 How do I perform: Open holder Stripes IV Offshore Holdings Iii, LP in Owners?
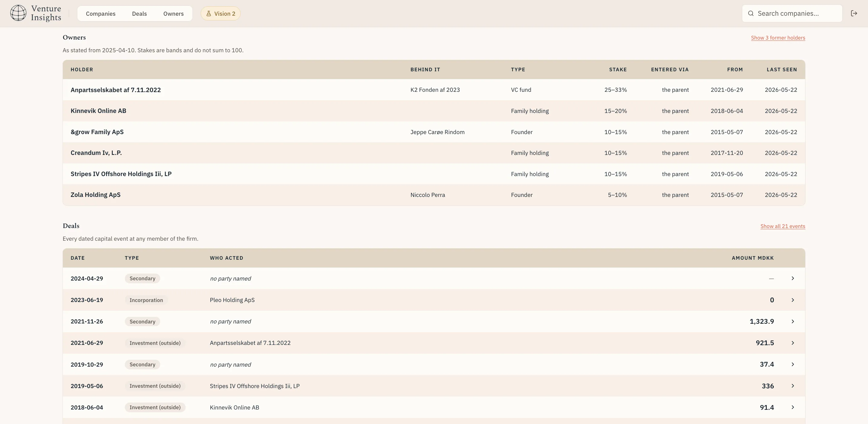[x=121, y=174]
